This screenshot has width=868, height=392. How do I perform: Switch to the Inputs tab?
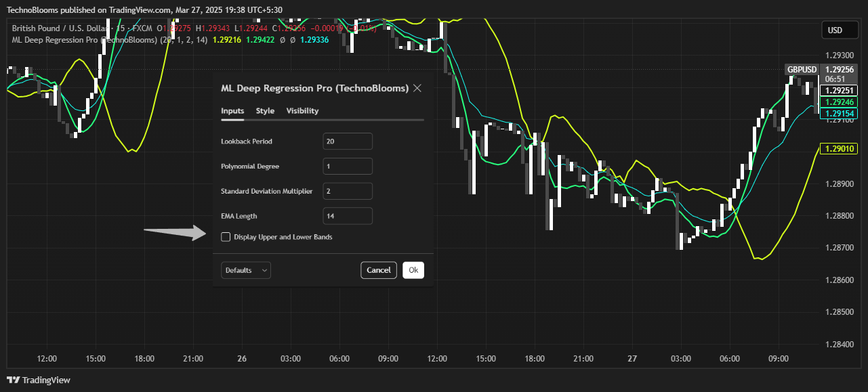[232, 110]
